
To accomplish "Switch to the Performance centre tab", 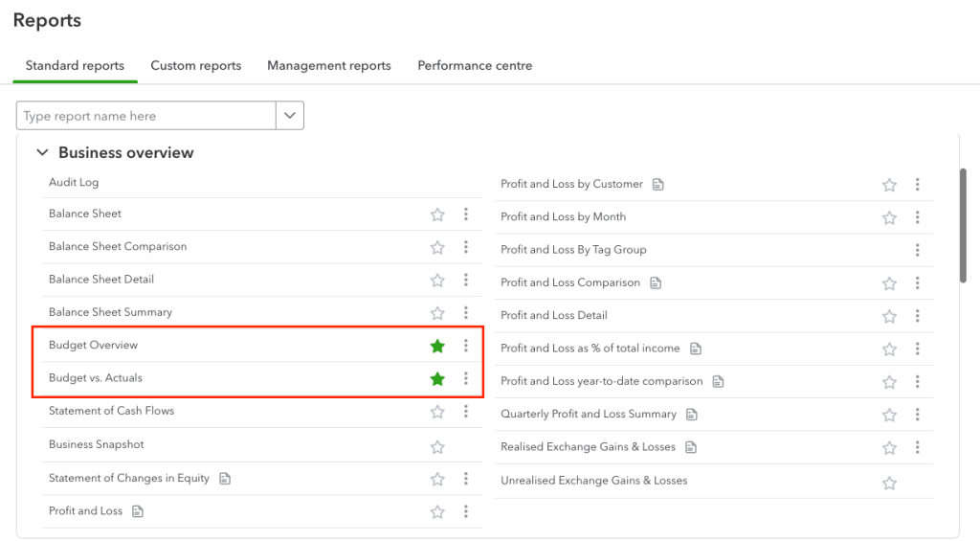I will pyautogui.click(x=475, y=66).
